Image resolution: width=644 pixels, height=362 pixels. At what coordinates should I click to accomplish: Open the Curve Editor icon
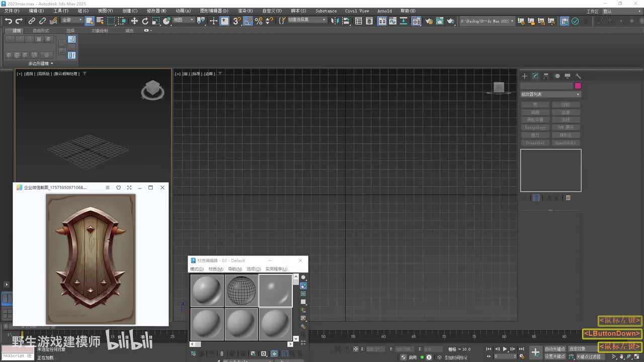click(x=393, y=21)
